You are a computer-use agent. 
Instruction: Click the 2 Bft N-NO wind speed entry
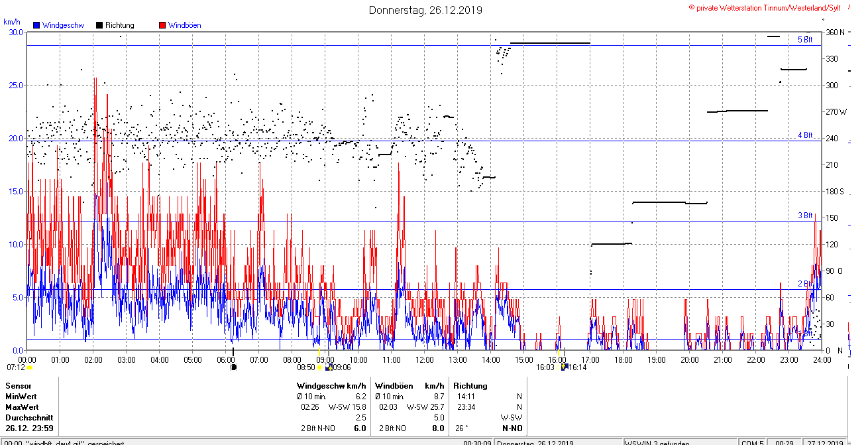(x=318, y=428)
